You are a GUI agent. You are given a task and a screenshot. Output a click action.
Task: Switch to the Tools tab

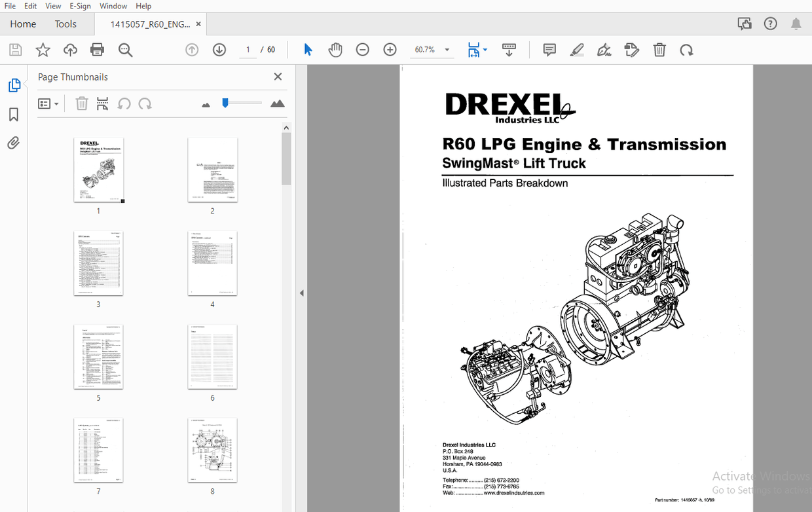65,24
